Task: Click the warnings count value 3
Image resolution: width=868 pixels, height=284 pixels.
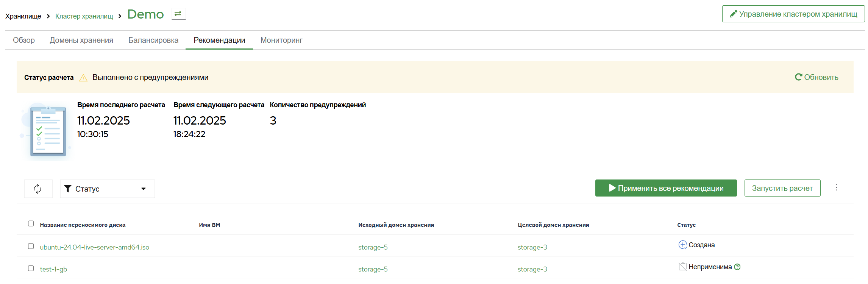Action: (x=273, y=121)
